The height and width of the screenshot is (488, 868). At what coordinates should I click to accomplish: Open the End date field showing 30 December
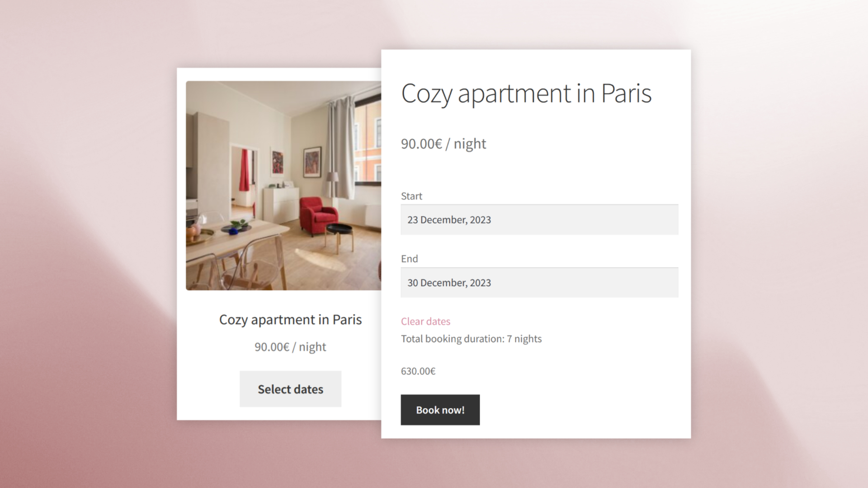click(539, 282)
